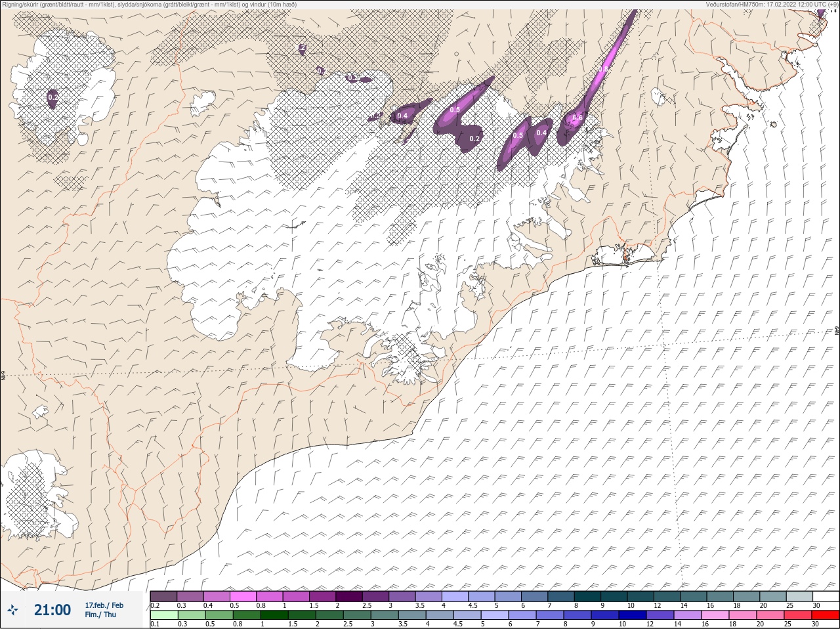Select the pale green 0.1 legend swatch
840x629 pixels.
pyautogui.click(x=163, y=615)
